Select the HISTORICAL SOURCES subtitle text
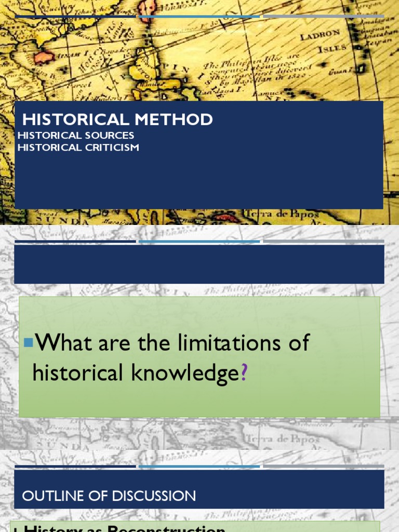 click(76, 136)
